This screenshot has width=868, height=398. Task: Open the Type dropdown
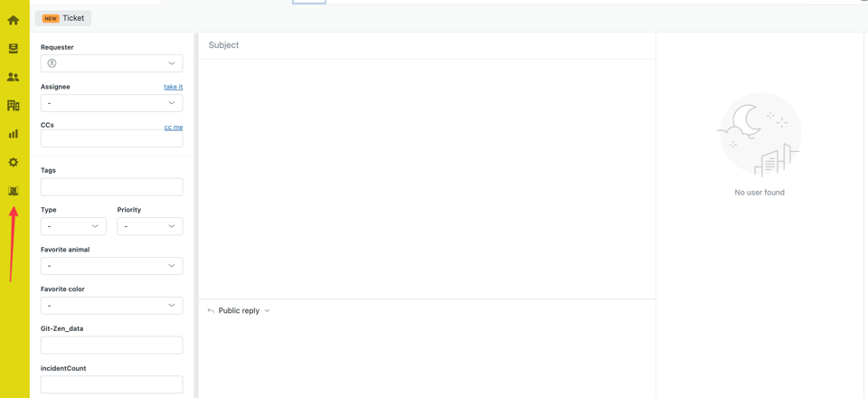pyautogui.click(x=73, y=226)
